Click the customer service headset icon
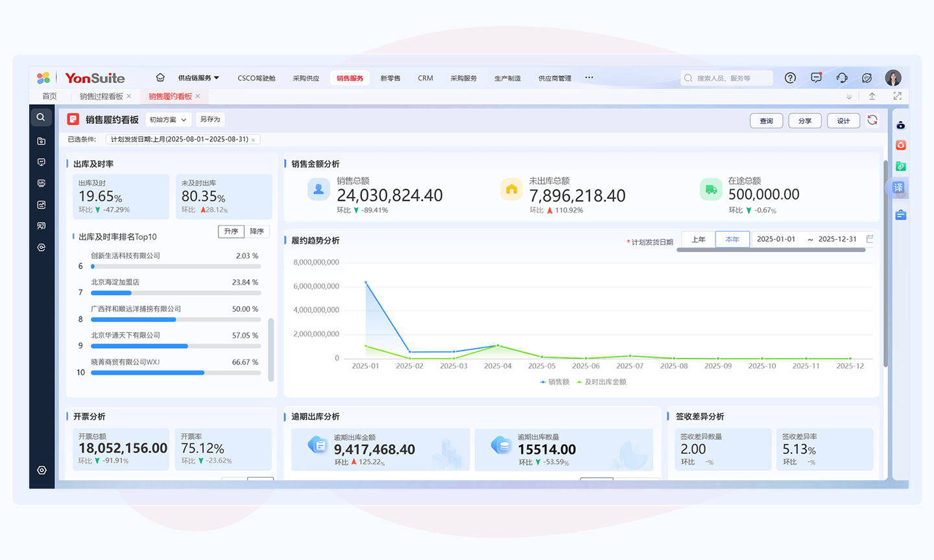The height and width of the screenshot is (560, 934). tap(842, 78)
